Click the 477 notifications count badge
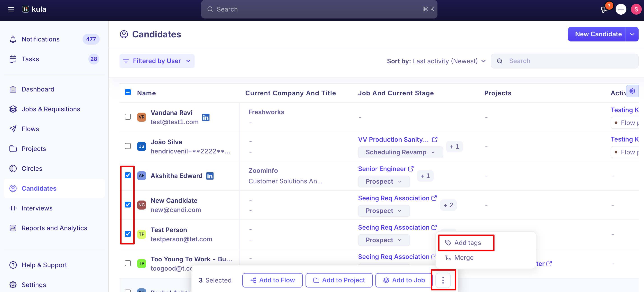 click(x=91, y=39)
